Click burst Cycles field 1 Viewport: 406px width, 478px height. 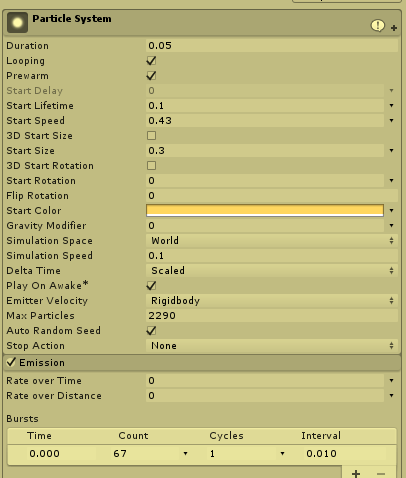click(x=242, y=454)
